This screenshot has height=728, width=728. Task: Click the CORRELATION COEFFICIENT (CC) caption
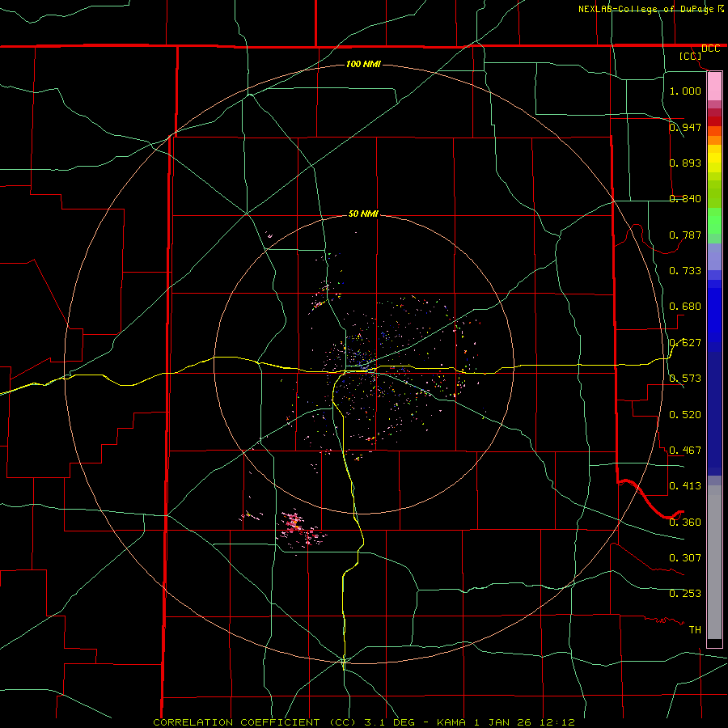click(253, 722)
